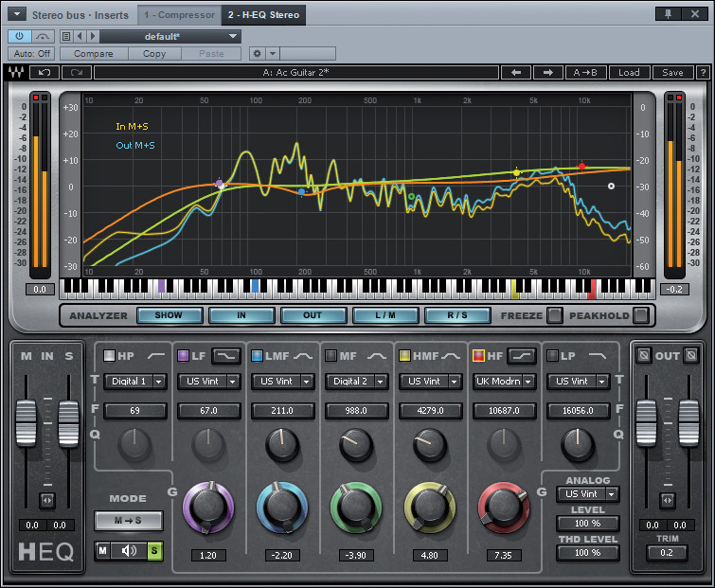
Task: Open the A: Ac Guitar 2* preset field
Action: click(295, 72)
